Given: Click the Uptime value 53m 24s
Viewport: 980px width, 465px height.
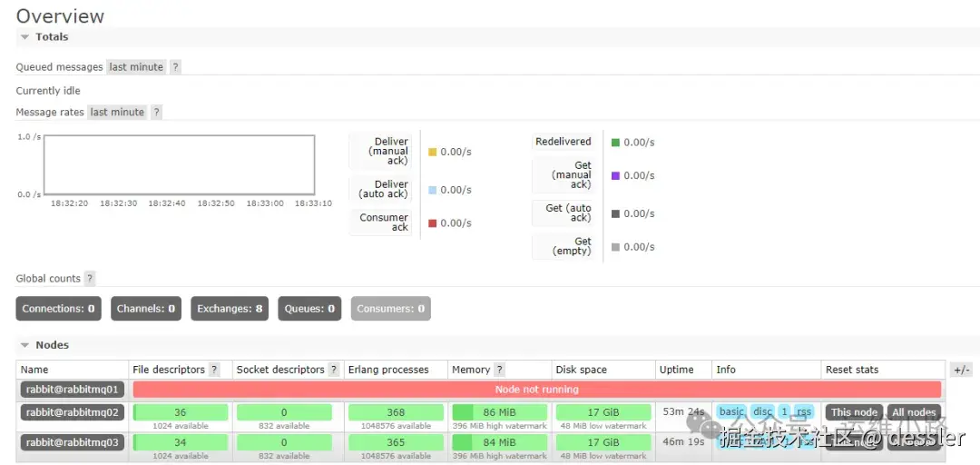Looking at the screenshot, I should [x=684, y=411].
